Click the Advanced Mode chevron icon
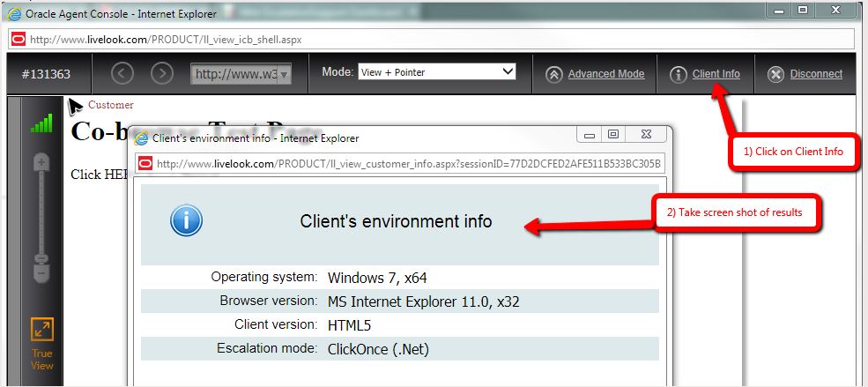Viewport: 868px width, 387px height. [554, 75]
